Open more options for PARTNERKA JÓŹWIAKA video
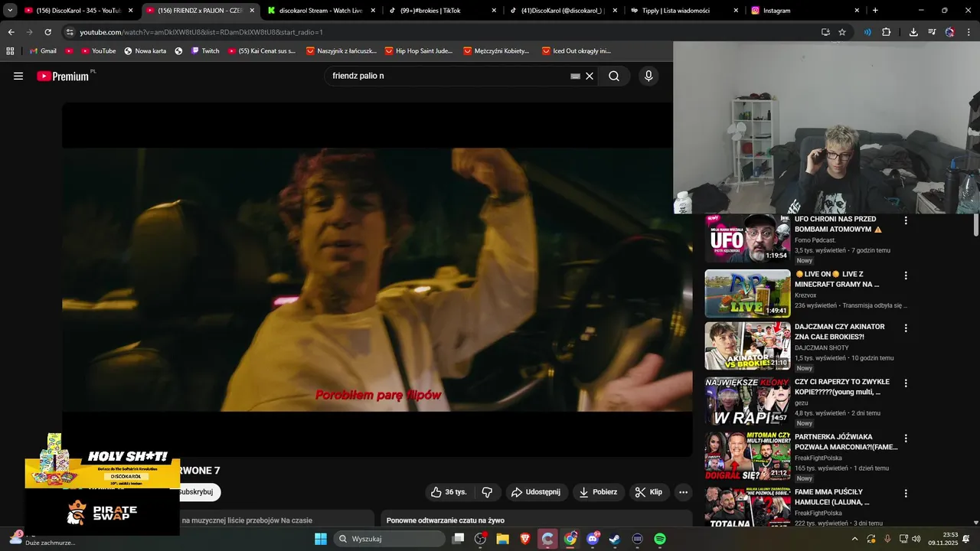This screenshot has height=551, width=980. pos(906,439)
